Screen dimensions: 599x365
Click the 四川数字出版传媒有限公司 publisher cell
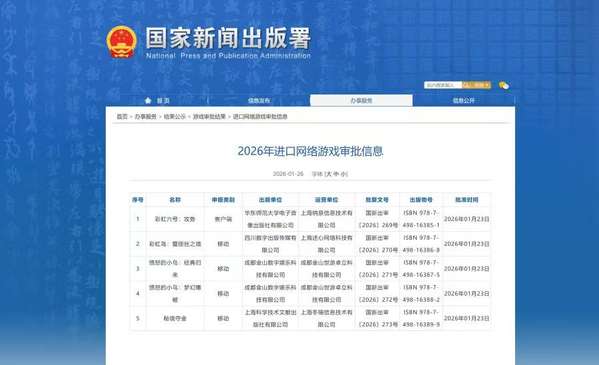point(270,244)
